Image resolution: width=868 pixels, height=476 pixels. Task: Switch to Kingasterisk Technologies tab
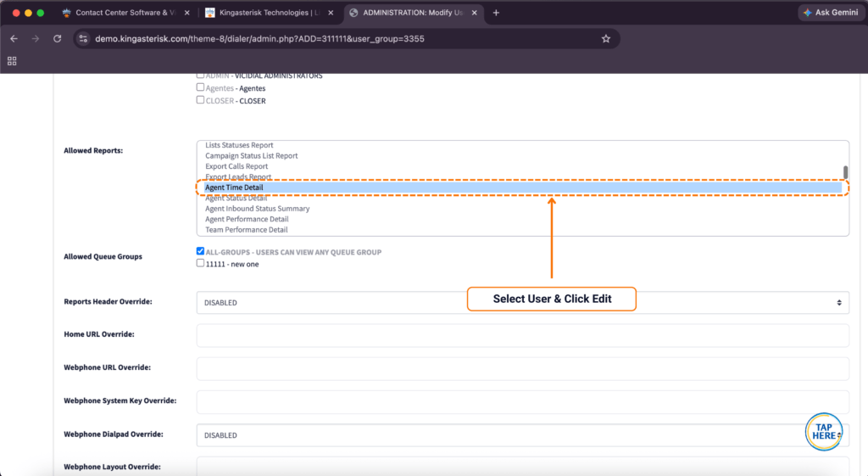[x=270, y=13]
